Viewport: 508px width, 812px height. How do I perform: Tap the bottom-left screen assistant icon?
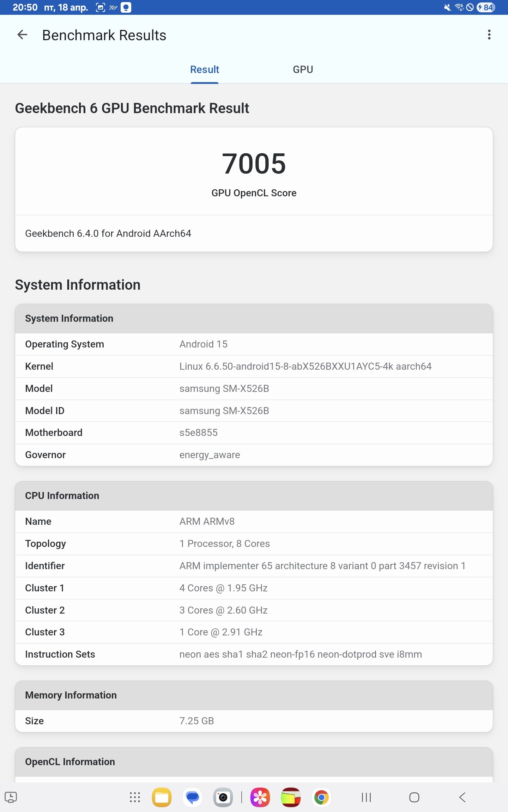(x=11, y=797)
